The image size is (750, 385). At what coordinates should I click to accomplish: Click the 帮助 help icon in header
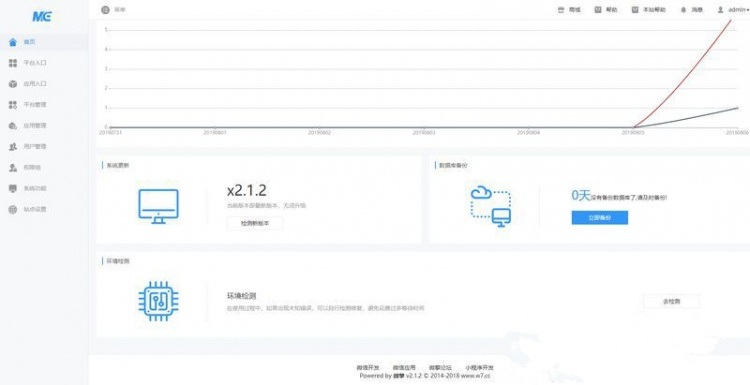[x=598, y=10]
